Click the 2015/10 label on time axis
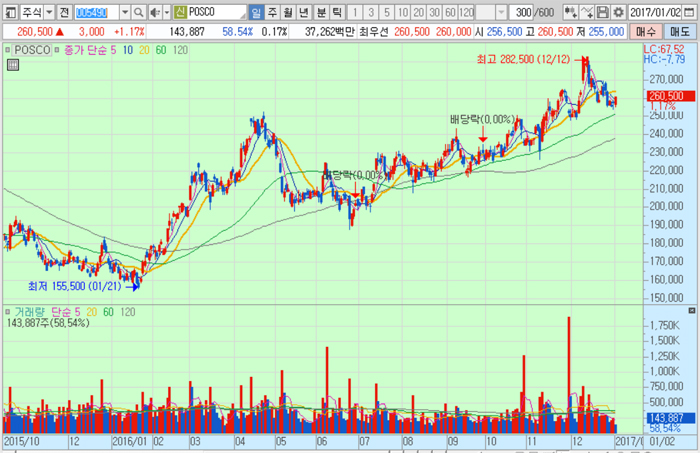Image resolution: width=700 pixels, height=453 pixels. click(21, 441)
